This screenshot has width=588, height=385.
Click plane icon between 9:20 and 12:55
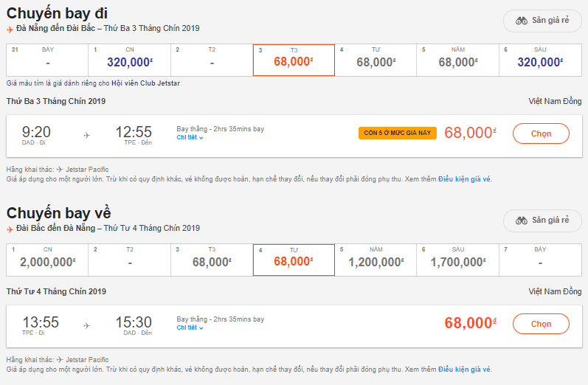tap(86, 135)
